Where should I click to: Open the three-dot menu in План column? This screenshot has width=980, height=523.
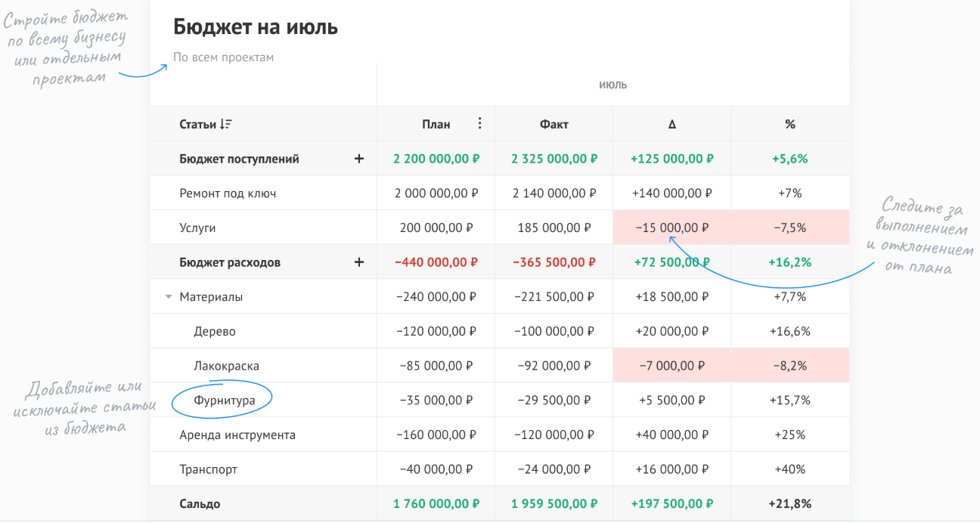click(x=479, y=123)
